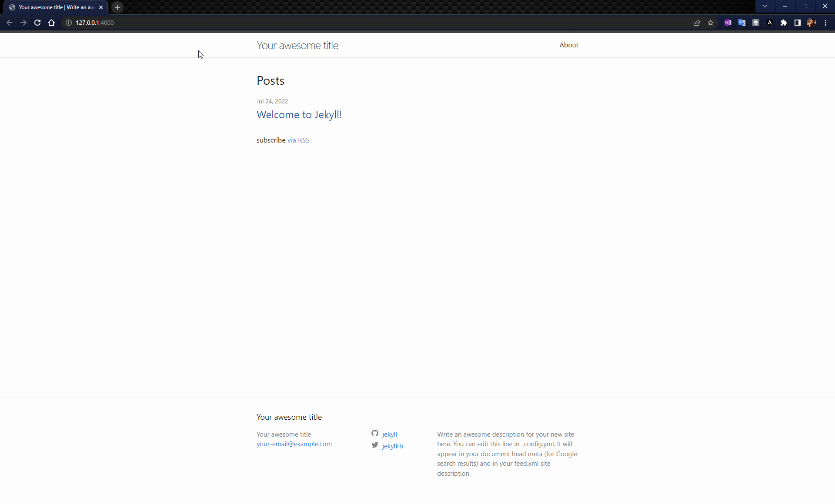
Task: Bookmark this page with the star icon
Action: 711,23
